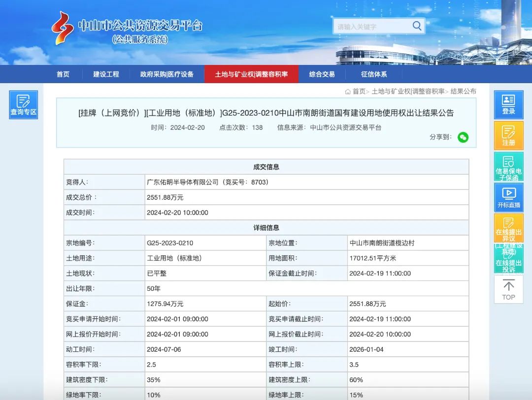This screenshot has width=532, height=400.
Task: Jump to top with TOP arrow
Action: pyautogui.click(x=508, y=289)
